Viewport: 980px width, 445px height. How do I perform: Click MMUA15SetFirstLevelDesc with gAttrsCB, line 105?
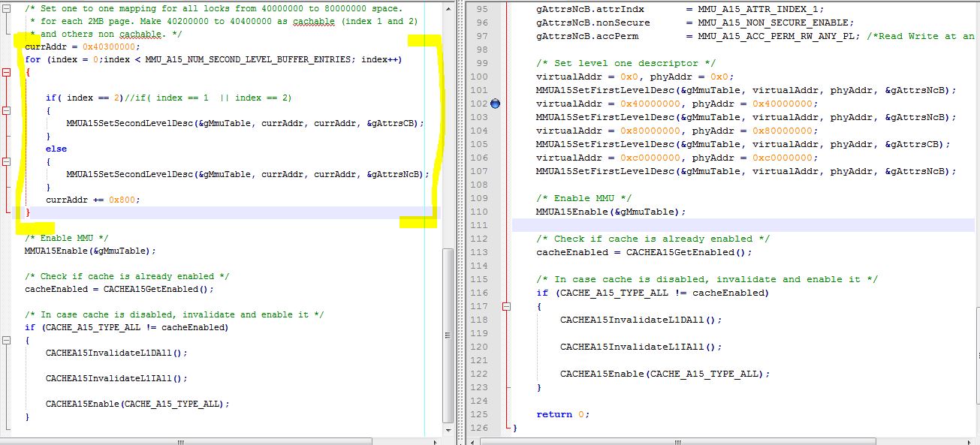(743, 144)
